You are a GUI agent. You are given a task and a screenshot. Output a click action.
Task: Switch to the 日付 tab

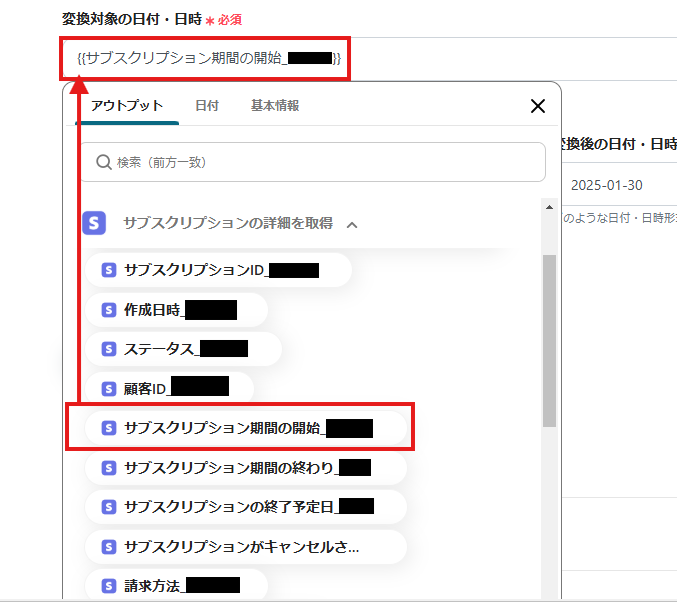(x=207, y=106)
